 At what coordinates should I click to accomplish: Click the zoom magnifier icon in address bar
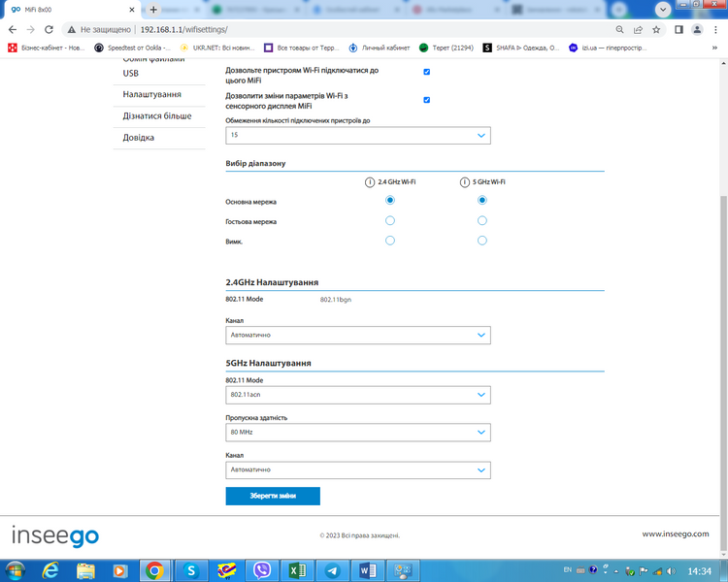pyautogui.click(x=620, y=30)
